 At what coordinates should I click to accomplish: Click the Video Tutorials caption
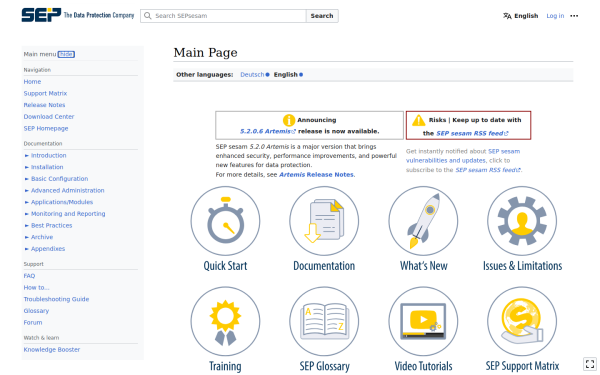pos(424,366)
